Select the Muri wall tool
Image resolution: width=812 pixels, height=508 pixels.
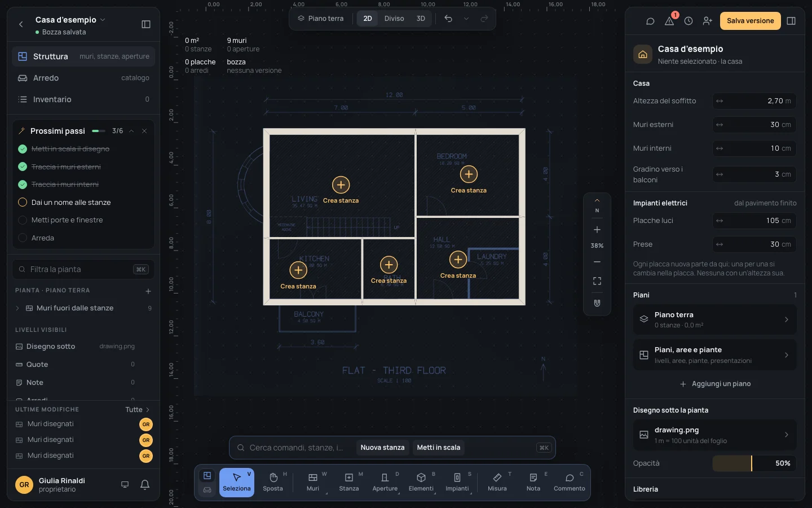[x=313, y=483]
